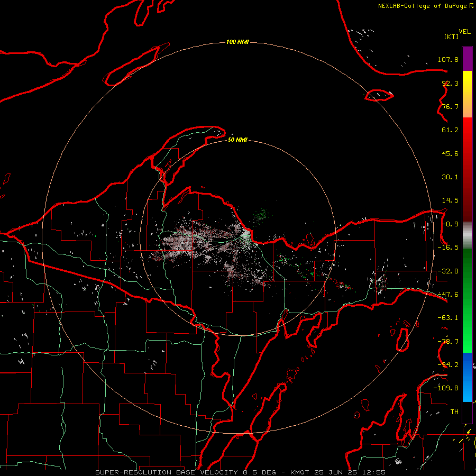Select the -63.1 scale value
Image resolution: width=476 pixels, height=476 pixels.
(x=448, y=318)
